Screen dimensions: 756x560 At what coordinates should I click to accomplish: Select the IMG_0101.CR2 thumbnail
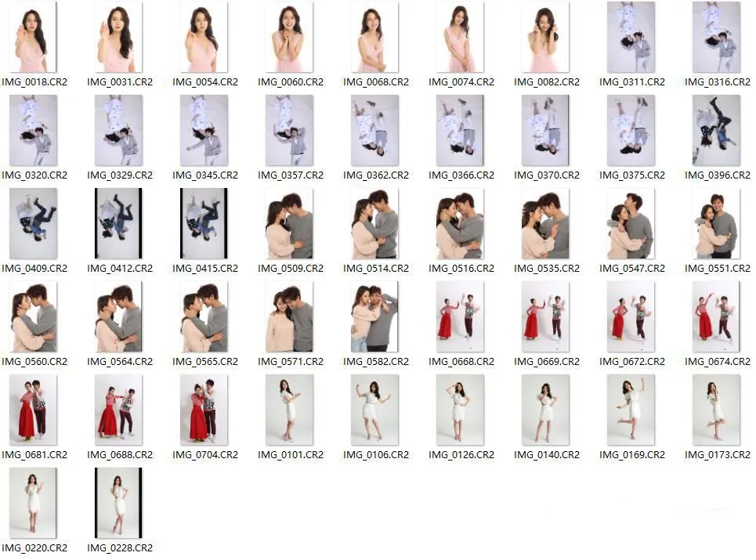click(289, 410)
